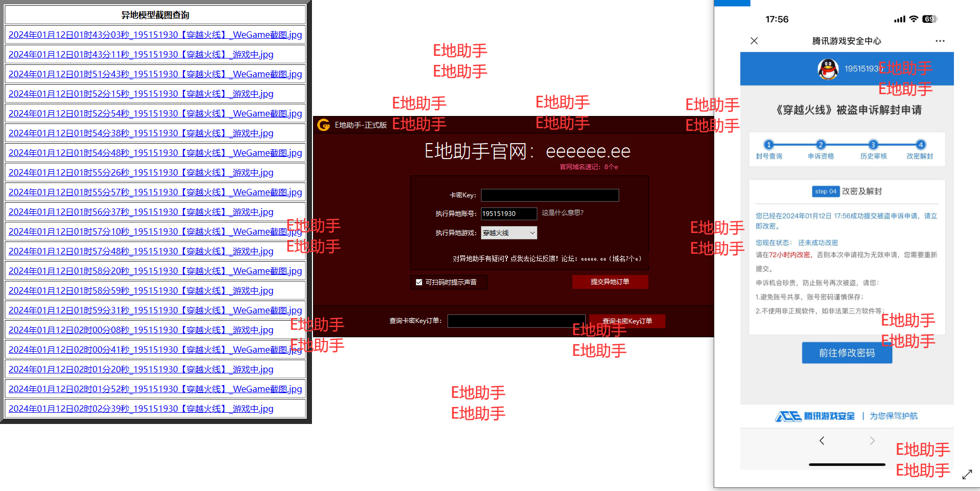This screenshot has height=491, width=980.
Task: Click the 查询卡密Key订单 text input box
Action: [517, 321]
